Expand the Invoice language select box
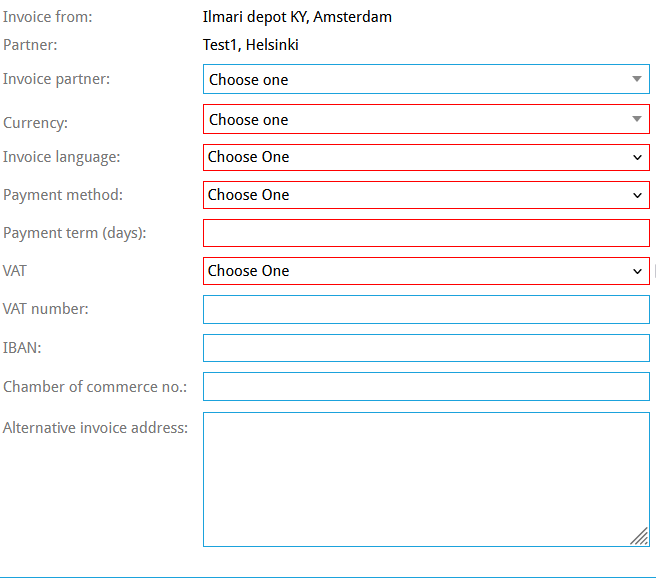 click(426, 157)
